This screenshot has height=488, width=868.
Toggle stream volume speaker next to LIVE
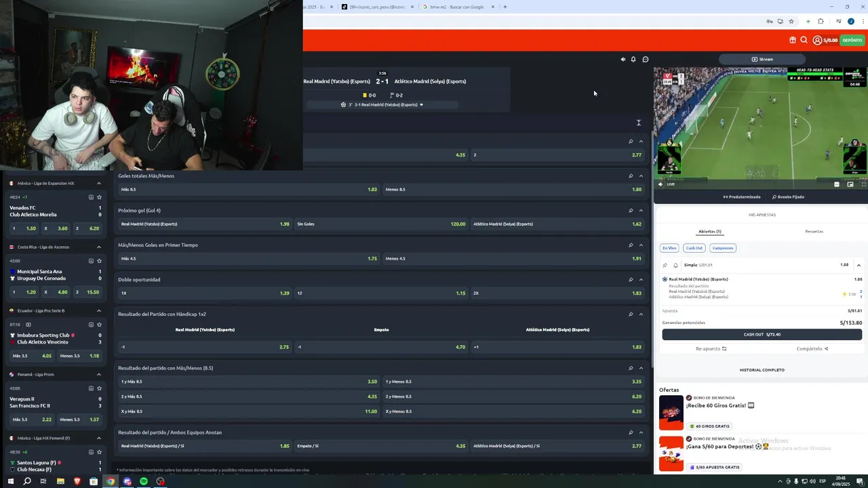(x=661, y=184)
